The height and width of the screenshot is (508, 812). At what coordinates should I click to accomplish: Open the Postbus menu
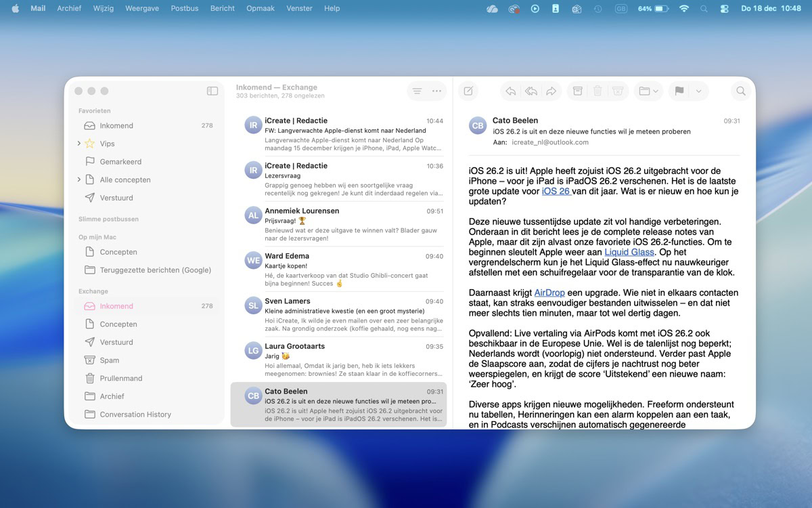click(x=184, y=8)
